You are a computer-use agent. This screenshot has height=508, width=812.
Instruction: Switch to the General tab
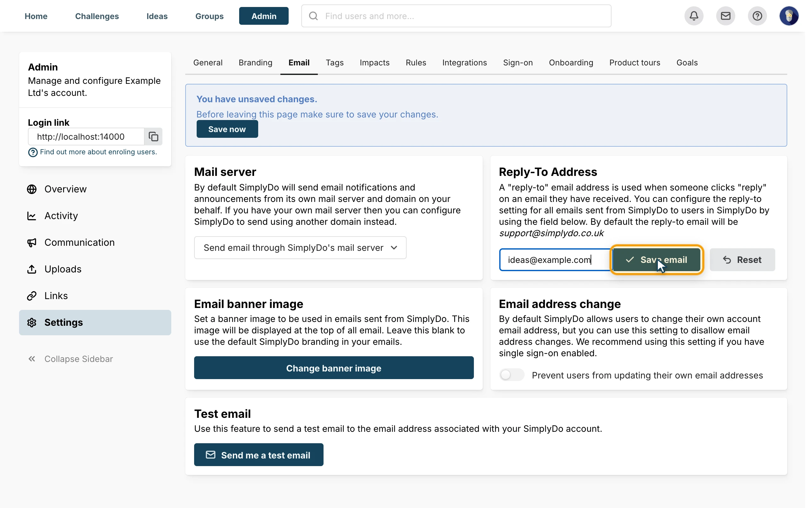208,63
